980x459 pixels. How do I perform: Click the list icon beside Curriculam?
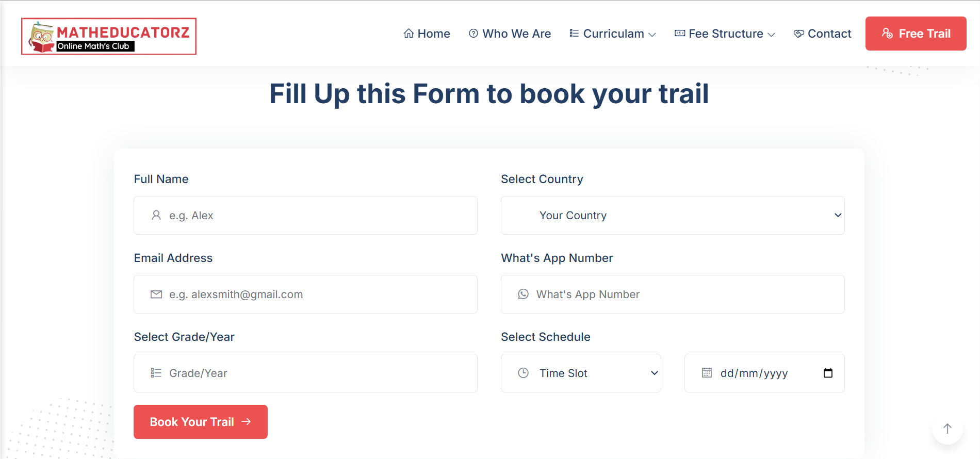pos(574,34)
